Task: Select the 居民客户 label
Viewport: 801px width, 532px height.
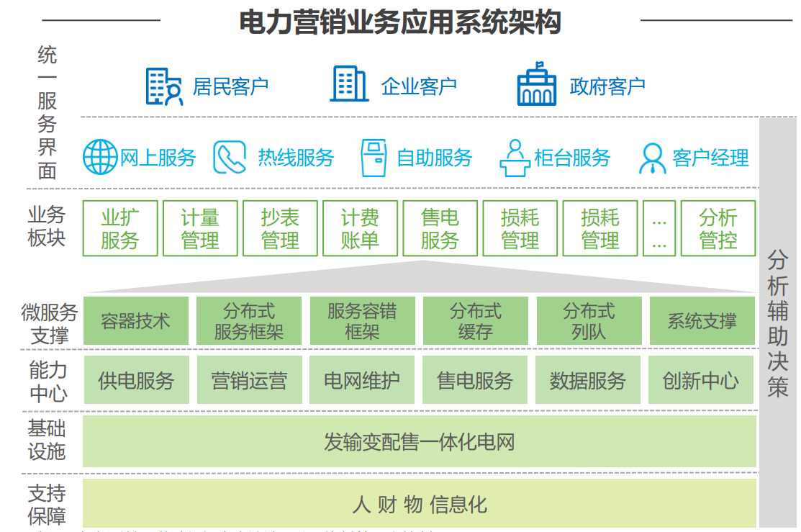Action: 230,87
